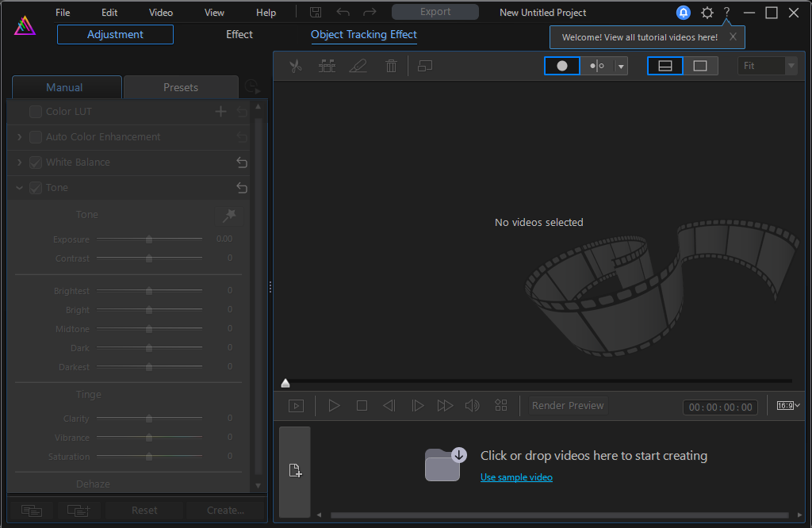This screenshot has width=812, height=528.
Task: Open settings with the gear icon
Action: coord(707,13)
